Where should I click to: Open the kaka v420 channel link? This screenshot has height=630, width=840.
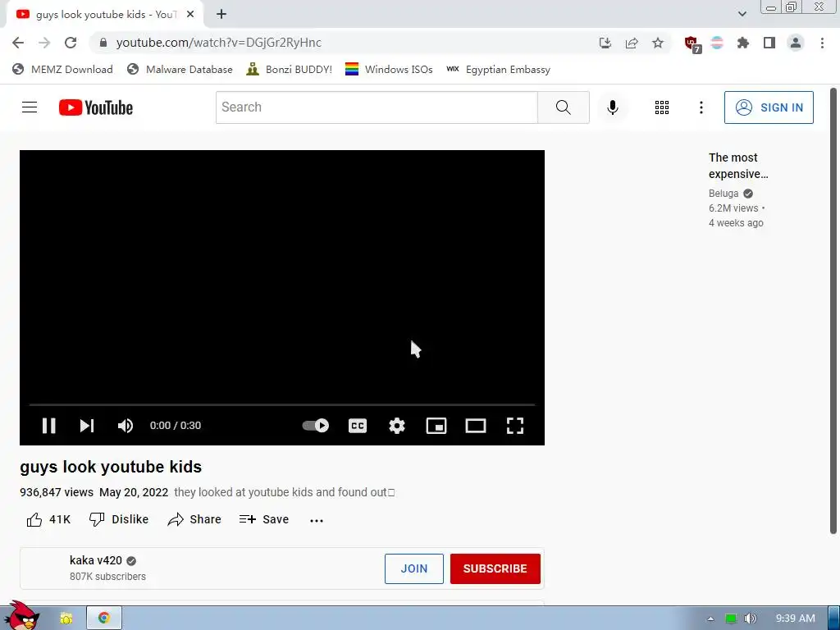pos(96,560)
